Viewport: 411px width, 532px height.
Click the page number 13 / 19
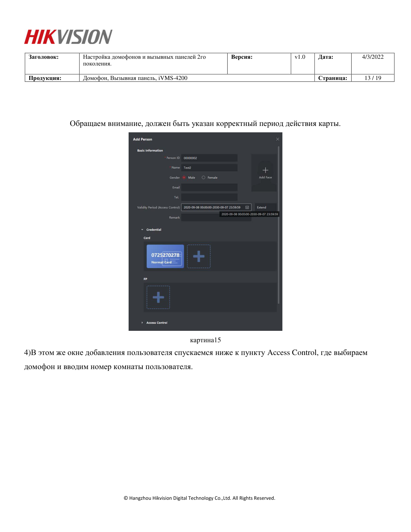click(373, 78)
